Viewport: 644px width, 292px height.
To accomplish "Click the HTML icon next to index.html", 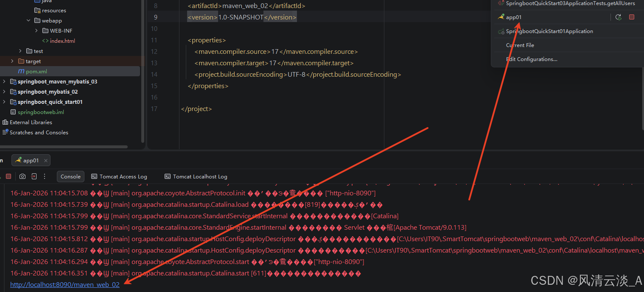I will click(x=45, y=41).
